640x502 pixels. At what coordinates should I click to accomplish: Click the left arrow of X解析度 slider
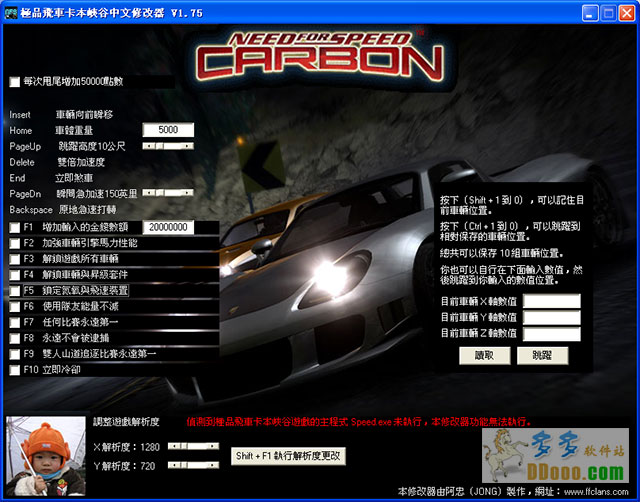174,446
